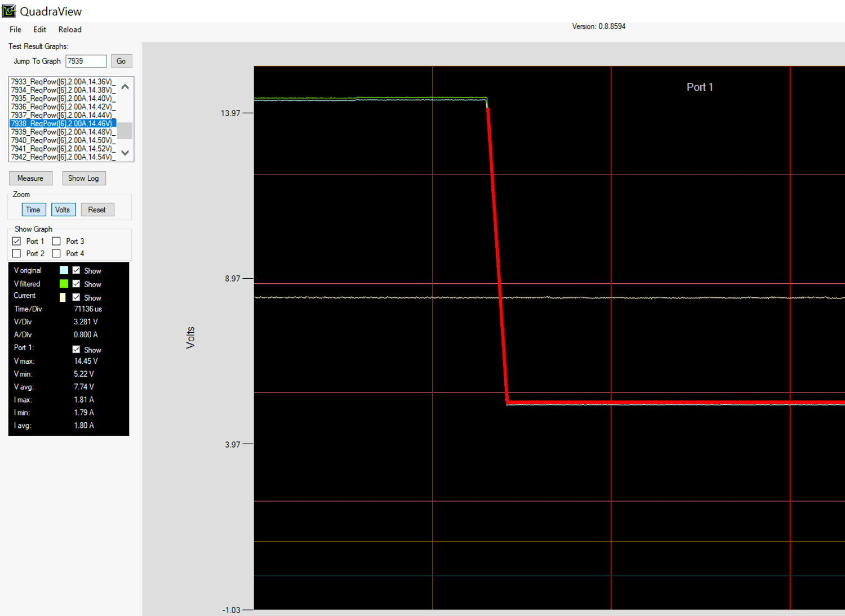This screenshot has height=616, width=845.
Task: Open the log with Show Log
Action: click(83, 178)
